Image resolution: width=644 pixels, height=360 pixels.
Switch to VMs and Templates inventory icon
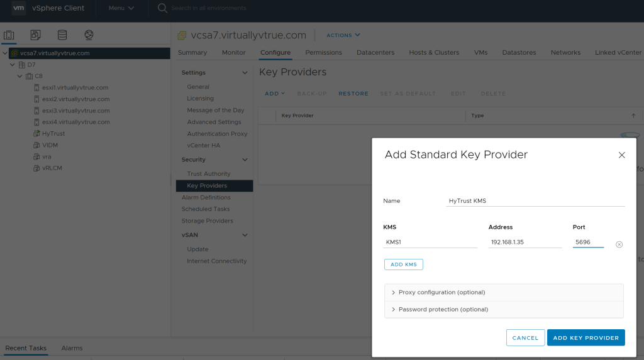[x=35, y=35]
